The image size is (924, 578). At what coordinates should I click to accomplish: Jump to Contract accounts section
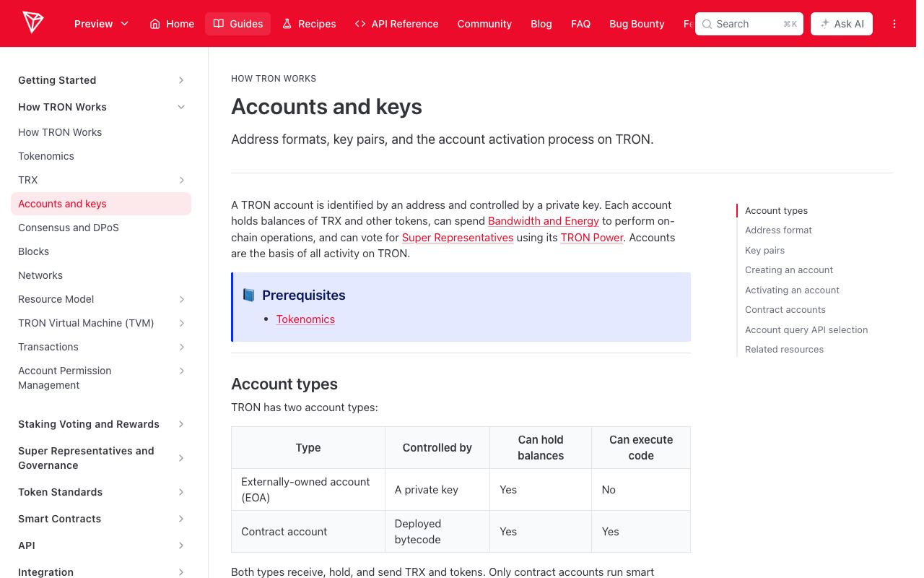785,310
